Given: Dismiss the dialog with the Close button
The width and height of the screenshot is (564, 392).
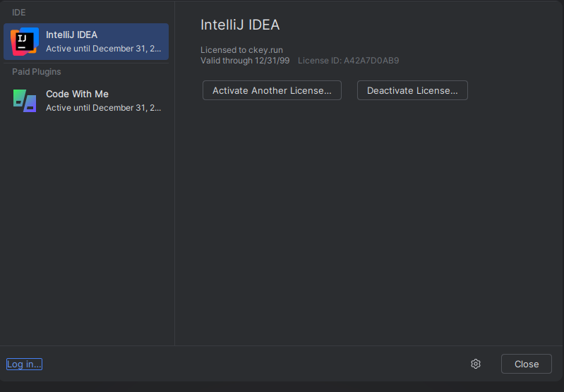Looking at the screenshot, I should click(526, 364).
